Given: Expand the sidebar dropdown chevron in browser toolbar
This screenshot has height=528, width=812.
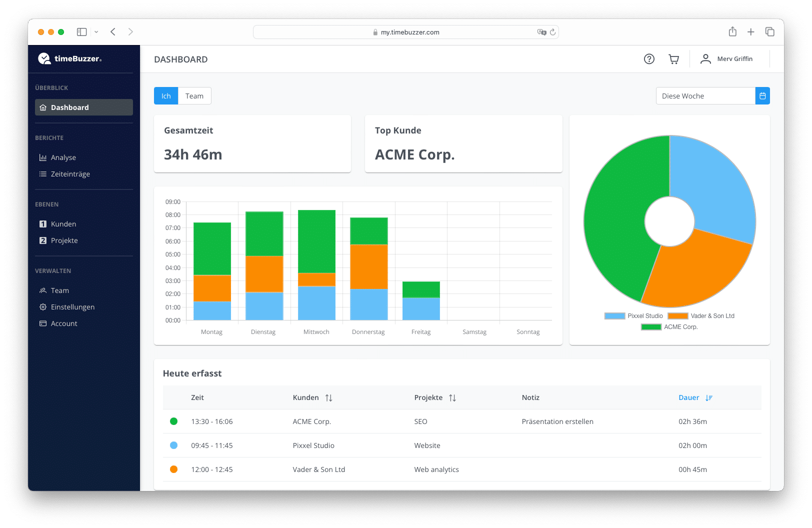Looking at the screenshot, I should pos(96,32).
